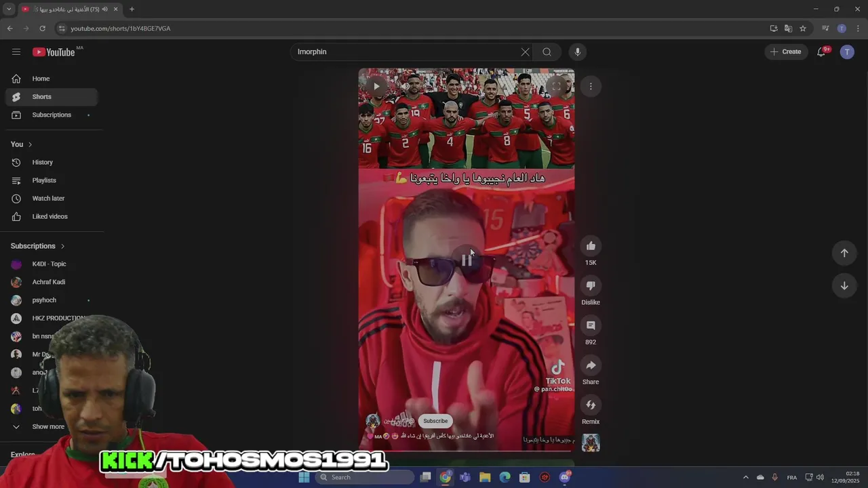Image resolution: width=868 pixels, height=488 pixels.
Task: Open the Short's three-dot options menu
Action: pyautogui.click(x=591, y=86)
